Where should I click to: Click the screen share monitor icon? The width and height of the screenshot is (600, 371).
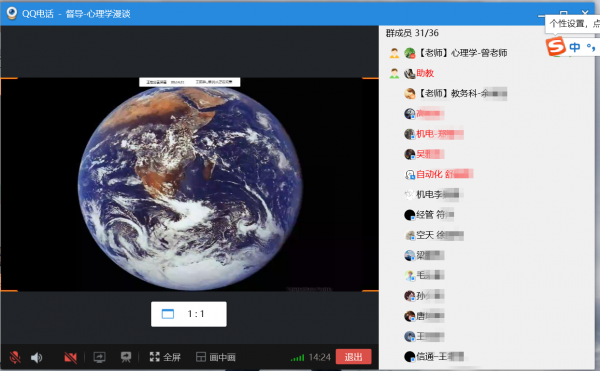pos(99,357)
